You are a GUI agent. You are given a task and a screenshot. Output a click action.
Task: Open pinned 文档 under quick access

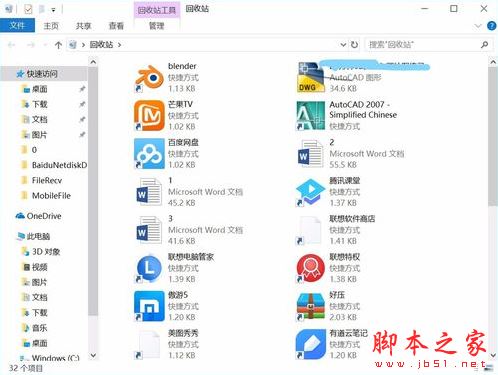(40, 119)
